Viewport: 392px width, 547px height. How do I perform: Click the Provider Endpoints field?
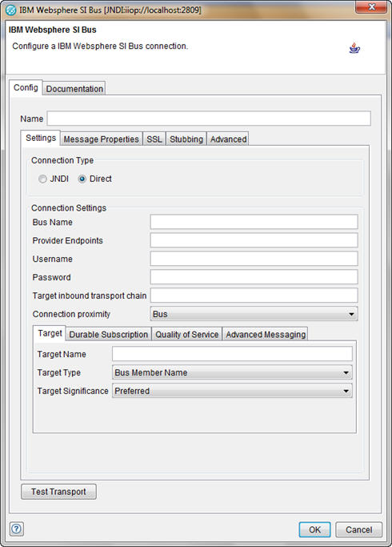tap(254, 240)
